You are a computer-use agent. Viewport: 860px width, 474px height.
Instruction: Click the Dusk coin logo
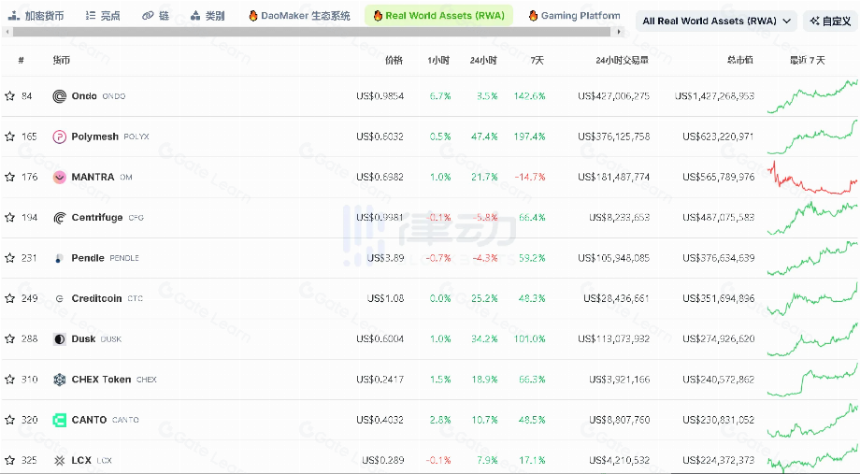(x=59, y=339)
